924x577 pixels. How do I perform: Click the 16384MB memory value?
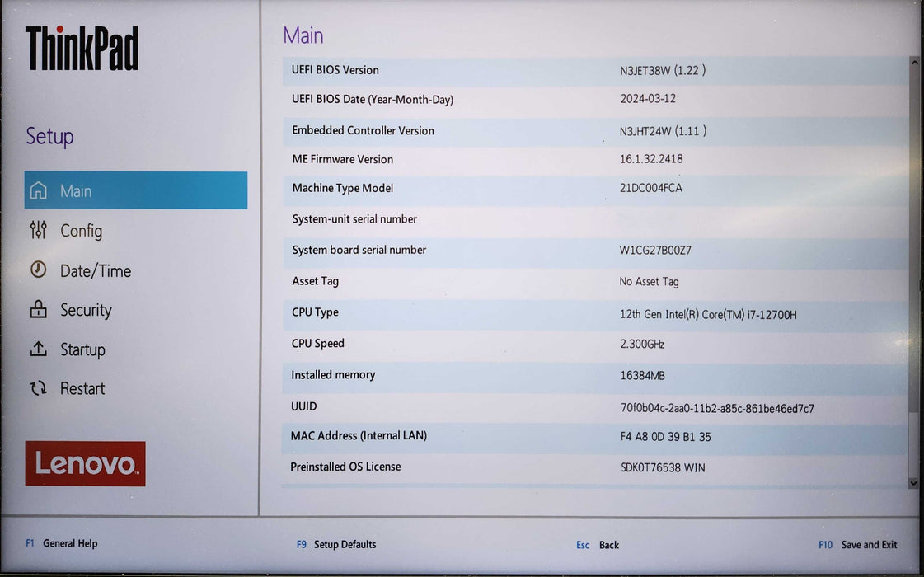(642, 375)
